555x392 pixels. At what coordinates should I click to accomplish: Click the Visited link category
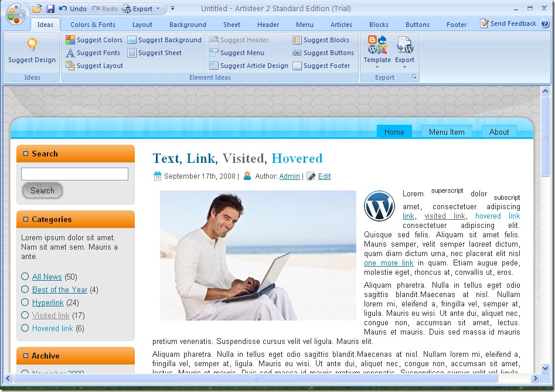point(50,315)
